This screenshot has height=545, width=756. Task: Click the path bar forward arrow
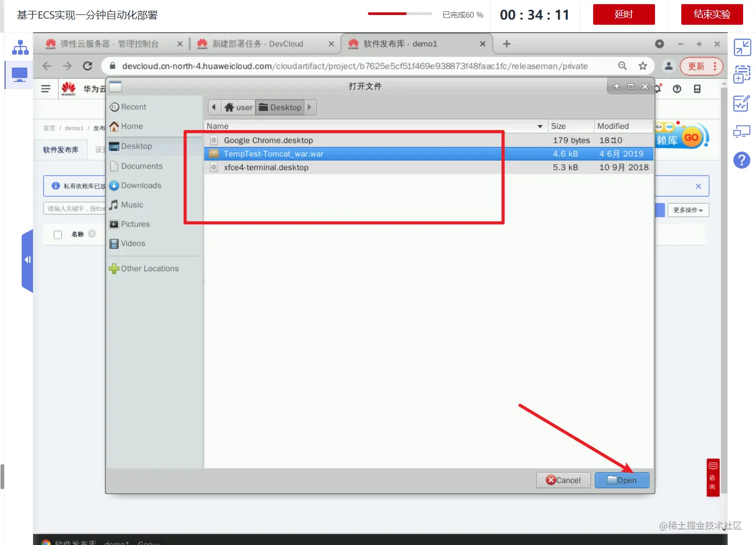point(310,107)
